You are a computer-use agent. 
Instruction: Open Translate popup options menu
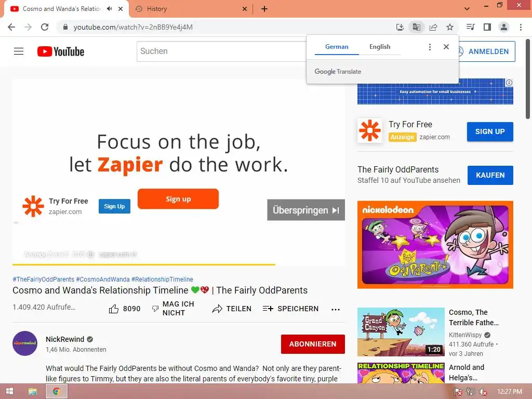pos(430,47)
